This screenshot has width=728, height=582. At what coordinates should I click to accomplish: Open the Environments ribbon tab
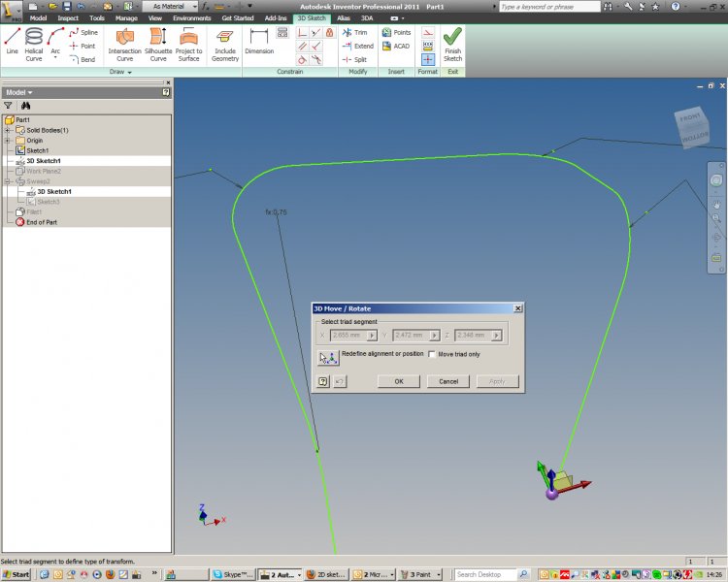pos(191,17)
